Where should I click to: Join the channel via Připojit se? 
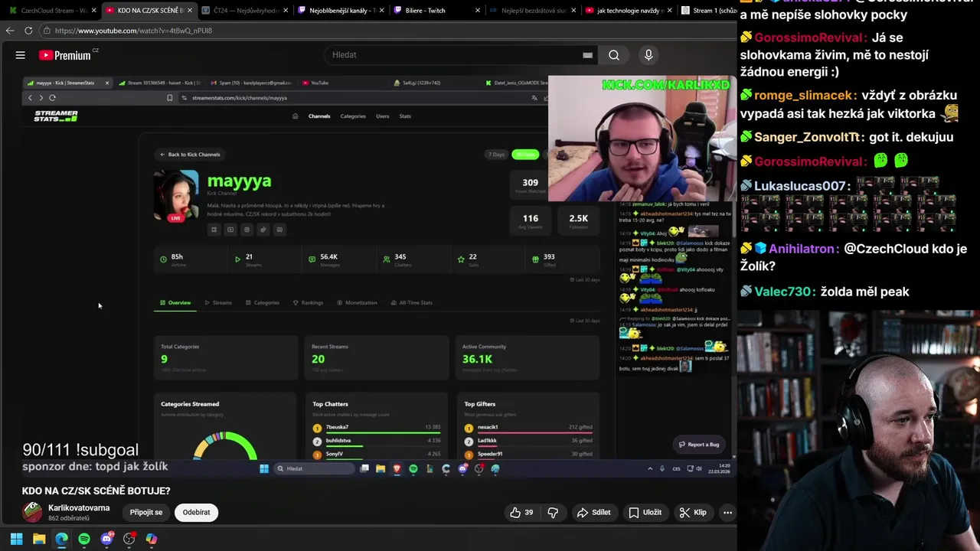(146, 513)
